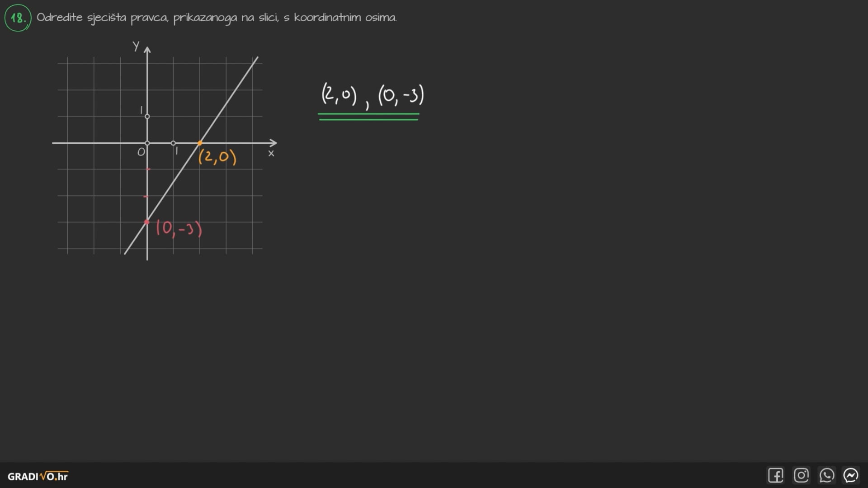This screenshot has width=868, height=488.
Task: Click the white handwritten (0,-3) answer
Action: click(401, 95)
